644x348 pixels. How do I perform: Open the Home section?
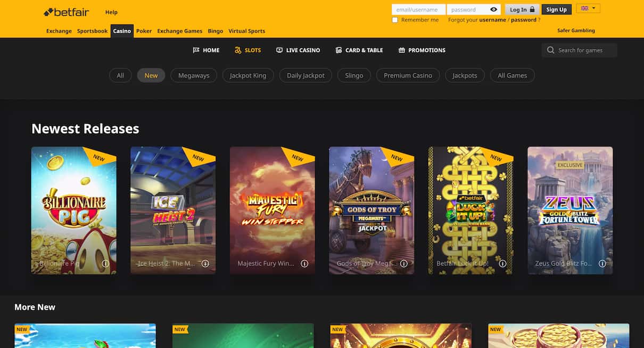[x=206, y=50]
